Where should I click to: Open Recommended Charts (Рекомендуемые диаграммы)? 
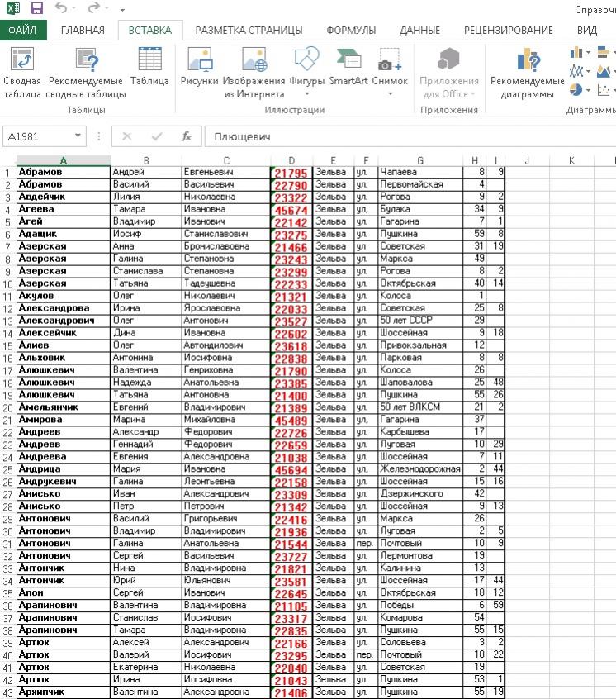[527, 63]
